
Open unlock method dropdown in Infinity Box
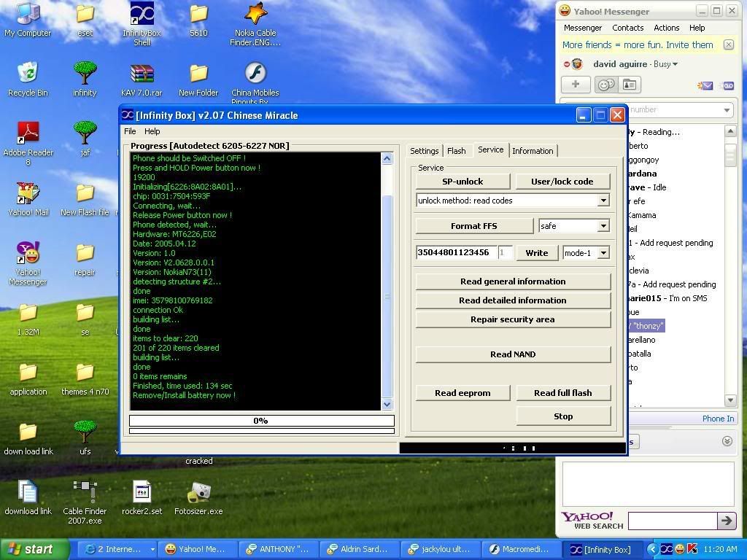pyautogui.click(x=603, y=201)
